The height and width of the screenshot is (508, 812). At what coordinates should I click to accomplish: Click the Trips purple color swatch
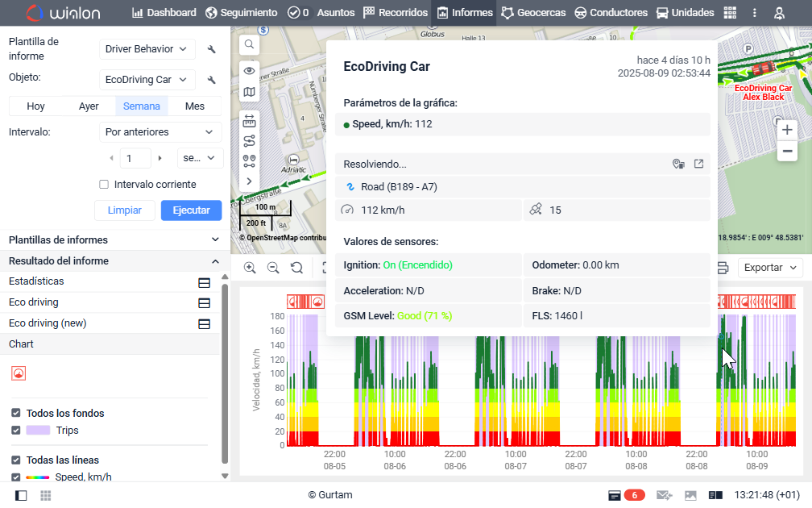coord(39,431)
